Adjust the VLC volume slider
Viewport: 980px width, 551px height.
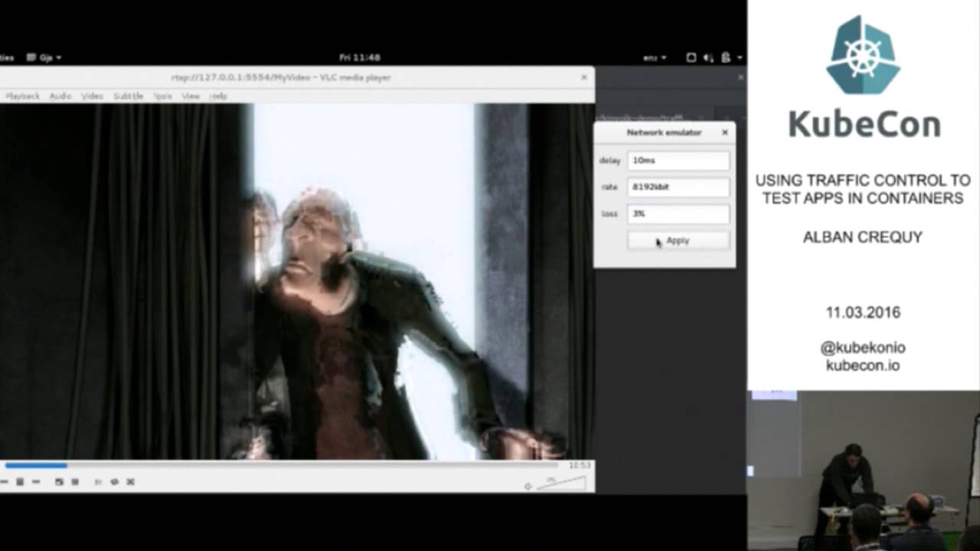(561, 484)
